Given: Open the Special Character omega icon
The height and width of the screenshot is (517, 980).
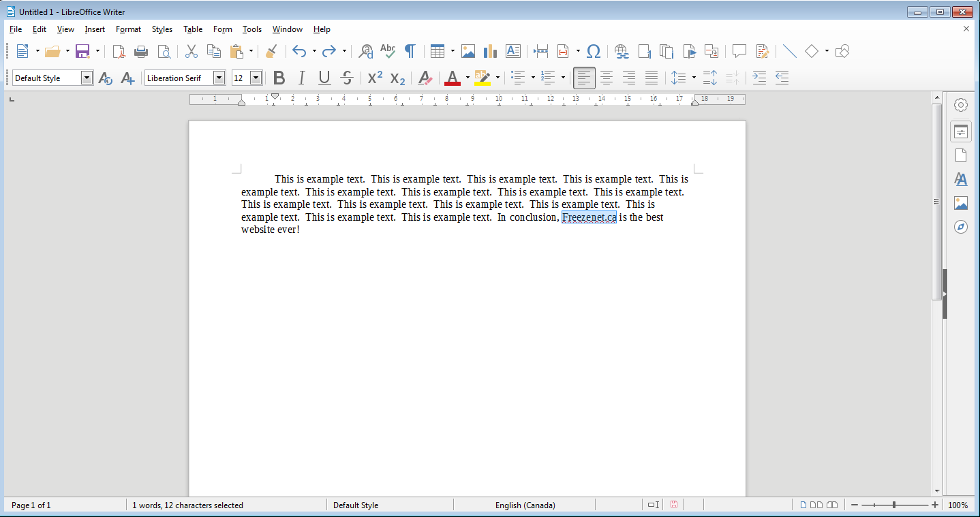Looking at the screenshot, I should pos(594,51).
